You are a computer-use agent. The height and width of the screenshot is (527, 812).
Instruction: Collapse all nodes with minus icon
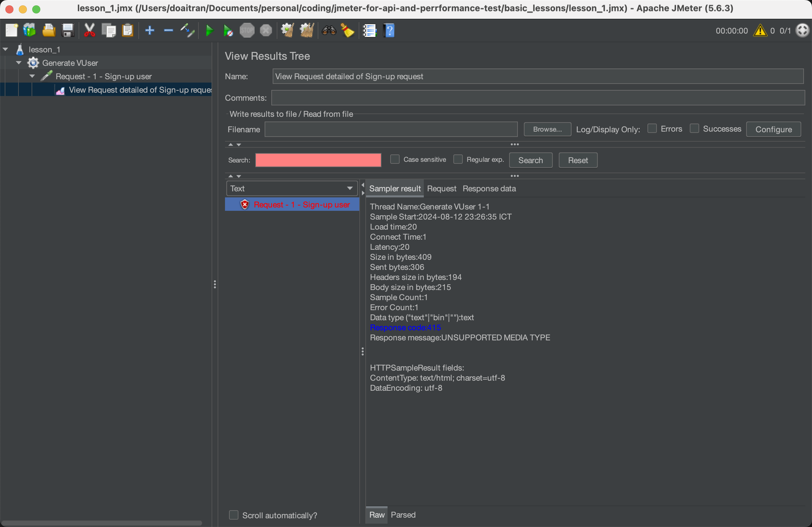(168, 30)
